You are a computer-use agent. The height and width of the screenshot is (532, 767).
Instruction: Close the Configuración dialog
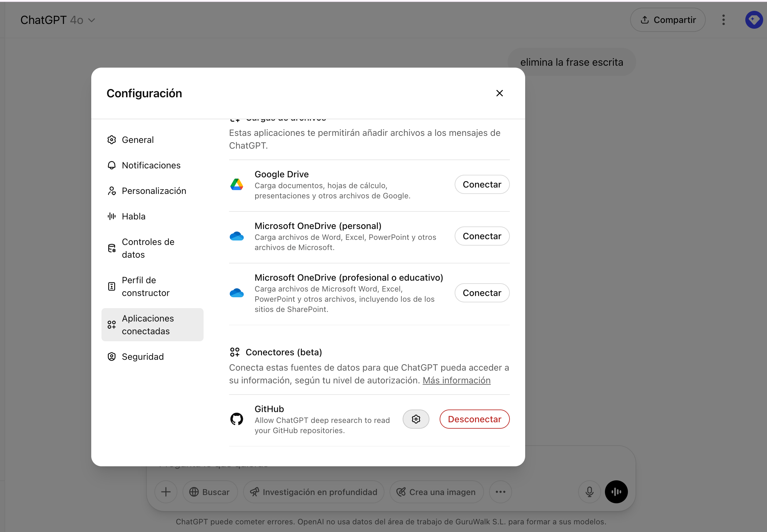click(499, 93)
